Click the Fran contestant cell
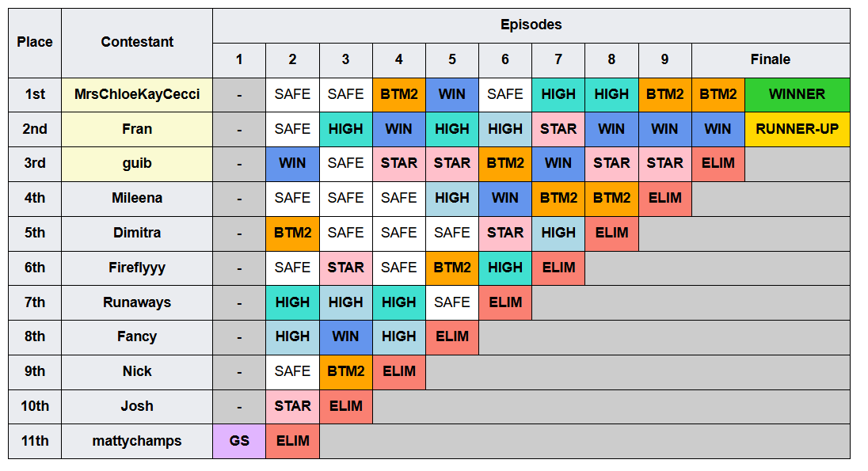Screen dimensions: 868x471 (137, 129)
